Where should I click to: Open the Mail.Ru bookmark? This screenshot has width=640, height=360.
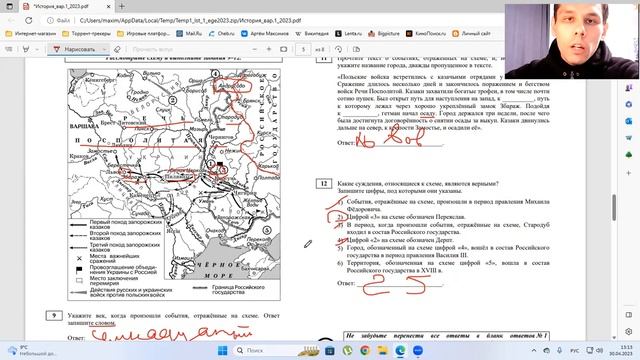coord(189,33)
